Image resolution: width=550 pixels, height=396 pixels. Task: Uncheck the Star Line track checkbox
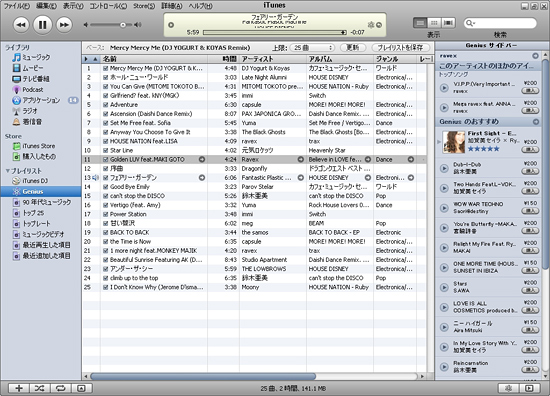coord(106,150)
